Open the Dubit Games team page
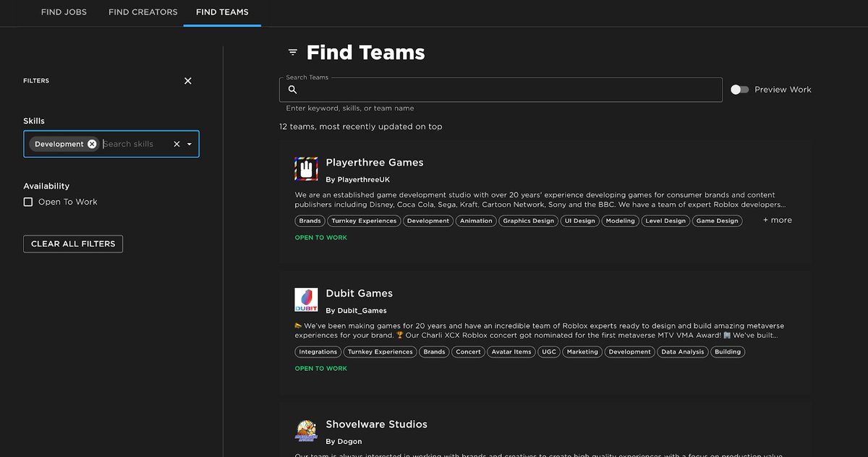This screenshot has height=457, width=868. pos(359,293)
